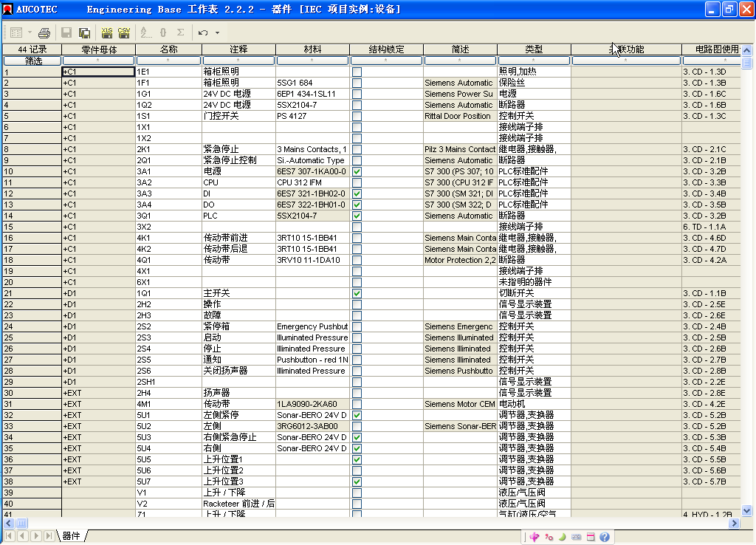Click the horizontal scrollbar right arrow

pyautogui.click(x=734, y=524)
